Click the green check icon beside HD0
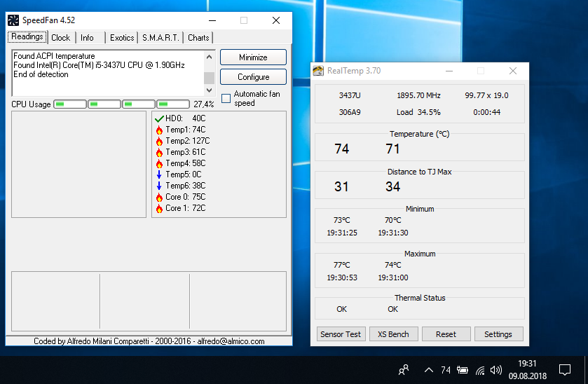 point(159,118)
